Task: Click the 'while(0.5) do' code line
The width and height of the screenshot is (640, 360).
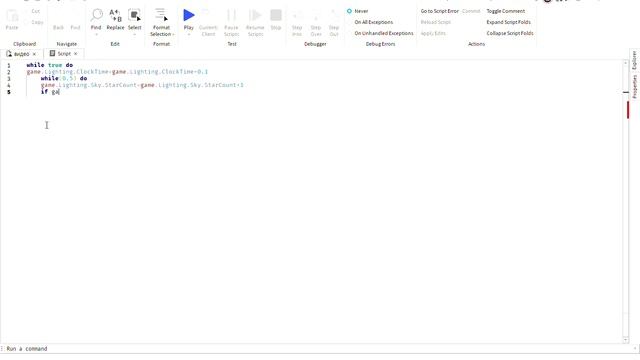Action: (64, 78)
